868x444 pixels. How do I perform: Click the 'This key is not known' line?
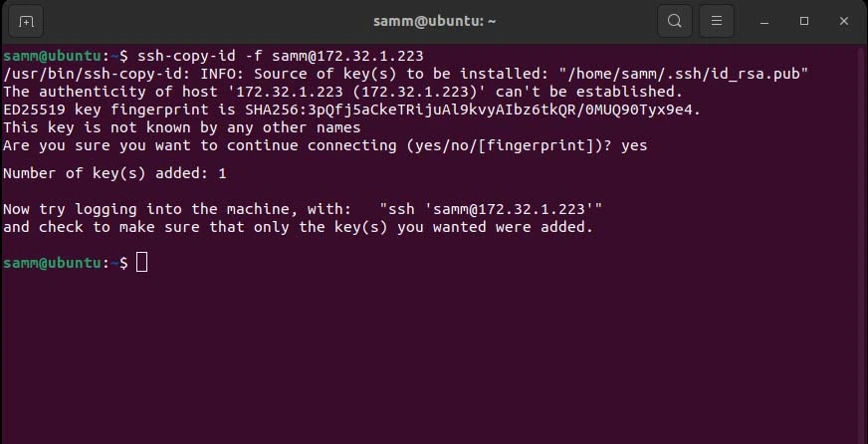[x=181, y=127]
